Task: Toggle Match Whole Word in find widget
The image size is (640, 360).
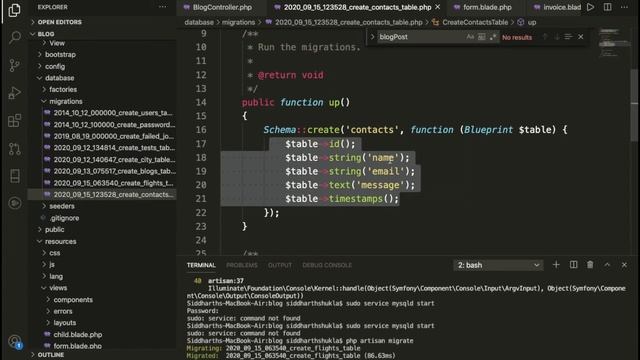Action: [482, 37]
